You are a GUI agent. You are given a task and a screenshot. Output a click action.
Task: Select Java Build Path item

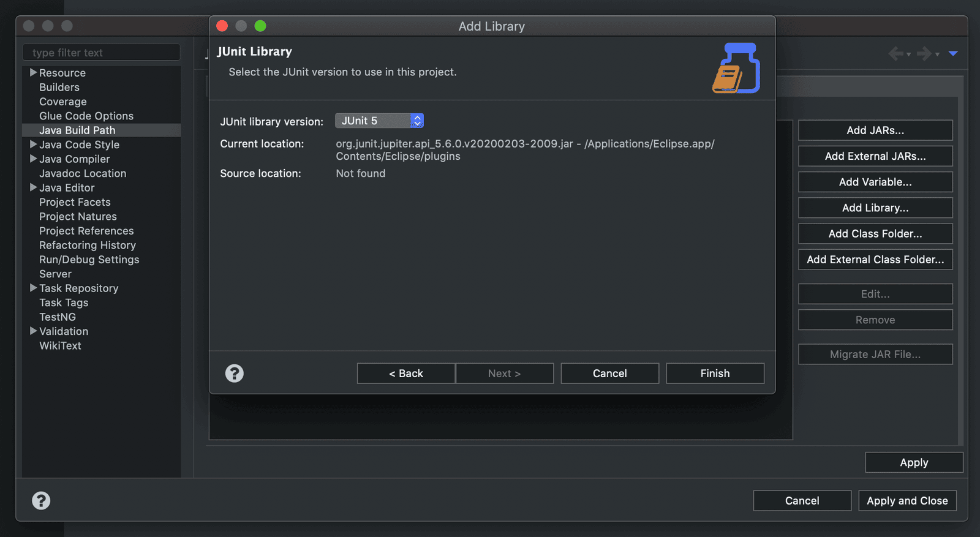coord(77,130)
